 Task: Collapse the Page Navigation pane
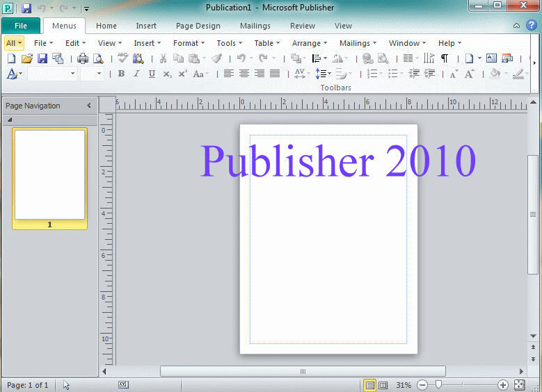89,106
